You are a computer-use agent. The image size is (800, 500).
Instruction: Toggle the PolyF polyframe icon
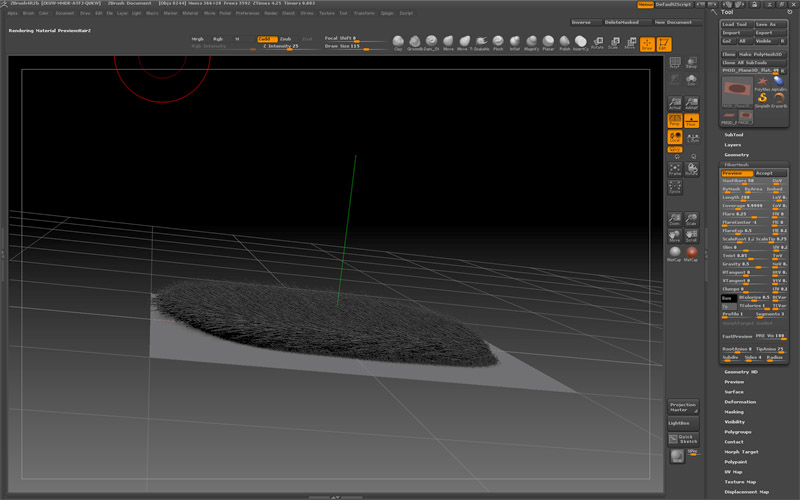[675, 63]
